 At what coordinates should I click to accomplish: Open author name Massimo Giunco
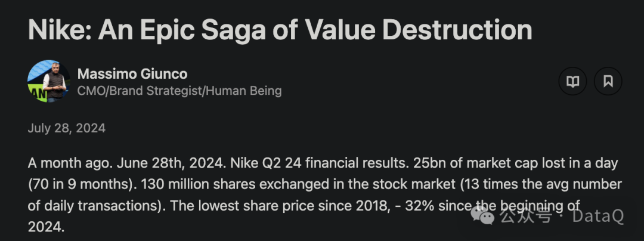[132, 74]
